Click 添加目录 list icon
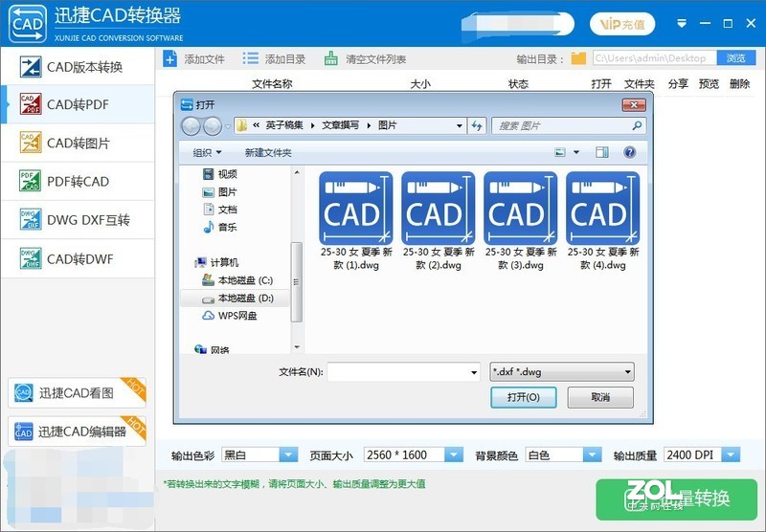This screenshot has width=766, height=532. tap(251, 59)
